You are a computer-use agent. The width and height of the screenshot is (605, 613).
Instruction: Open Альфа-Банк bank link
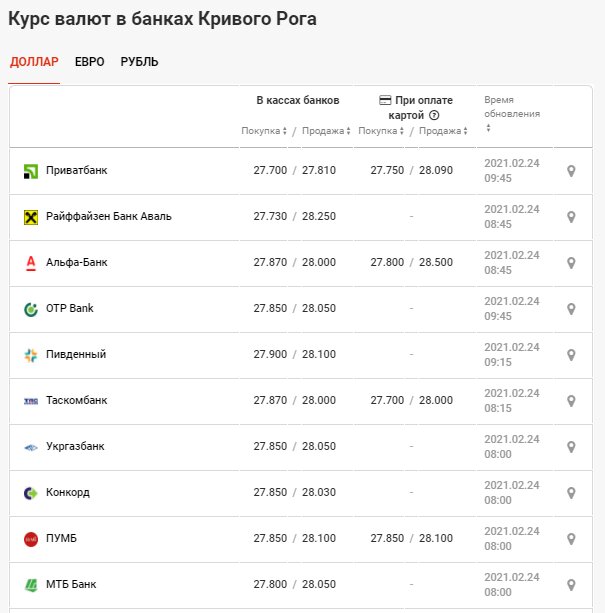point(77,262)
